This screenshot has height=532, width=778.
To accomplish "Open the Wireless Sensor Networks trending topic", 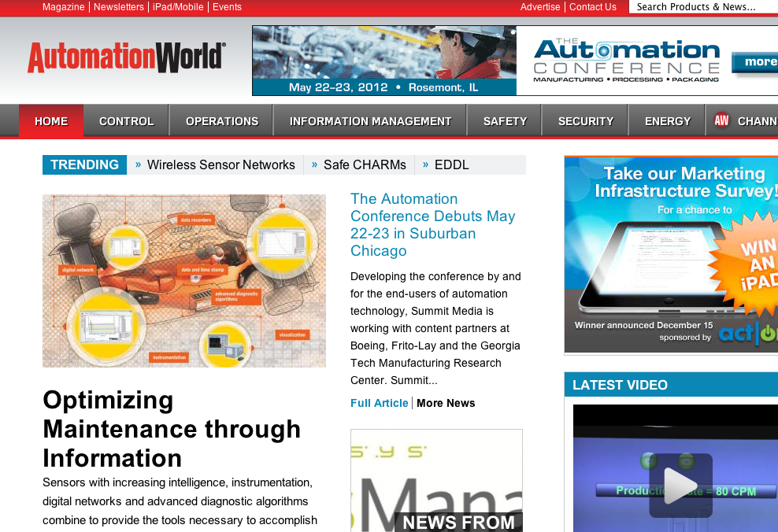I will click(x=220, y=164).
